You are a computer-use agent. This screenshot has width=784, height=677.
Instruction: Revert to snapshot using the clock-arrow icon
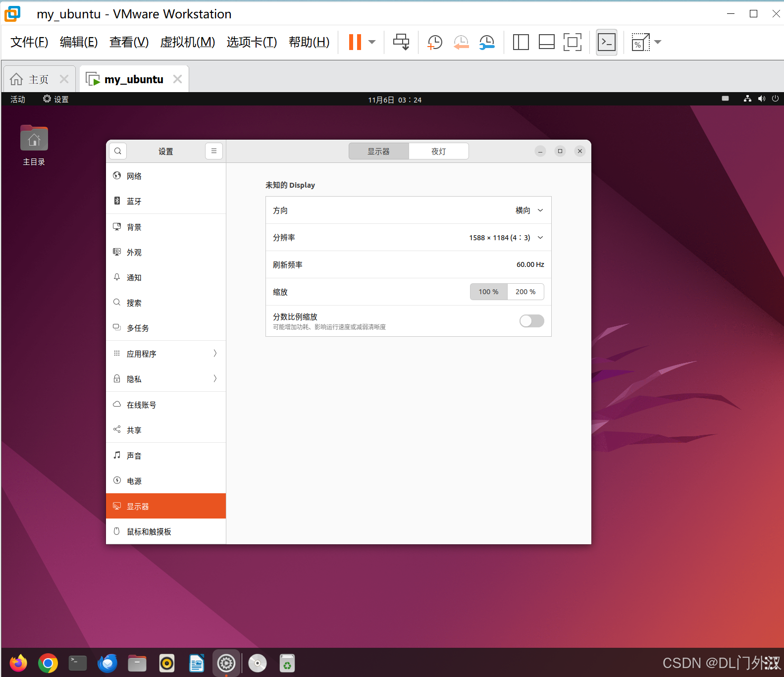pos(461,42)
